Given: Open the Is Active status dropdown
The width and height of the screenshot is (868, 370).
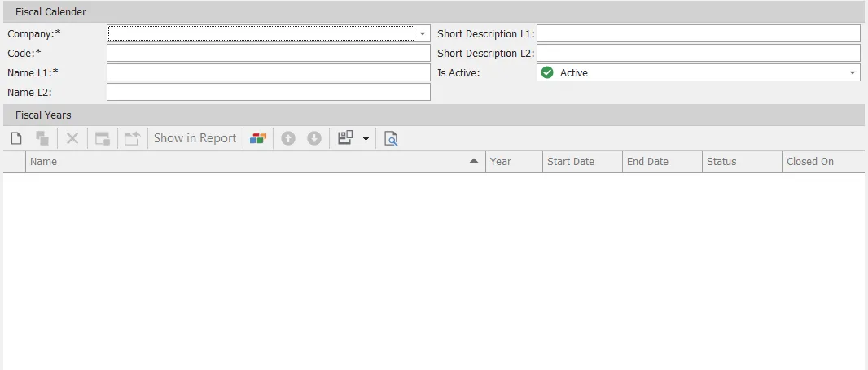Looking at the screenshot, I should [x=853, y=73].
